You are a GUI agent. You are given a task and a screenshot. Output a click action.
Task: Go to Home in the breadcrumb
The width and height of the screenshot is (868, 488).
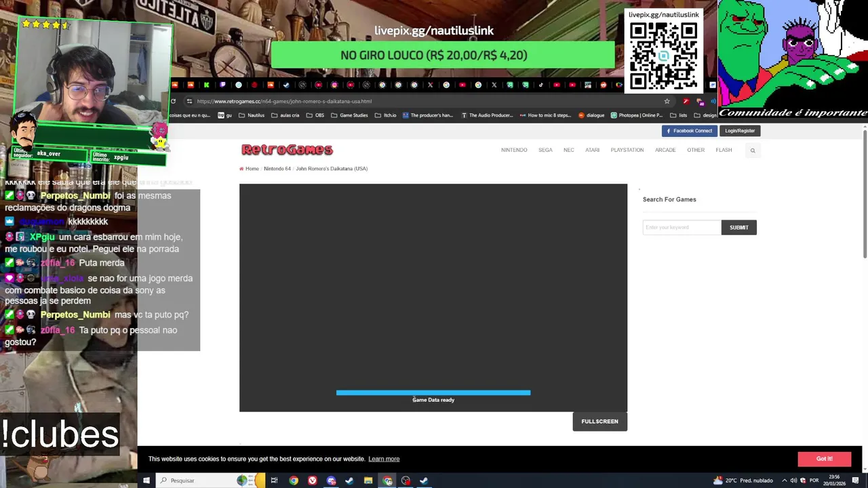pyautogui.click(x=252, y=169)
